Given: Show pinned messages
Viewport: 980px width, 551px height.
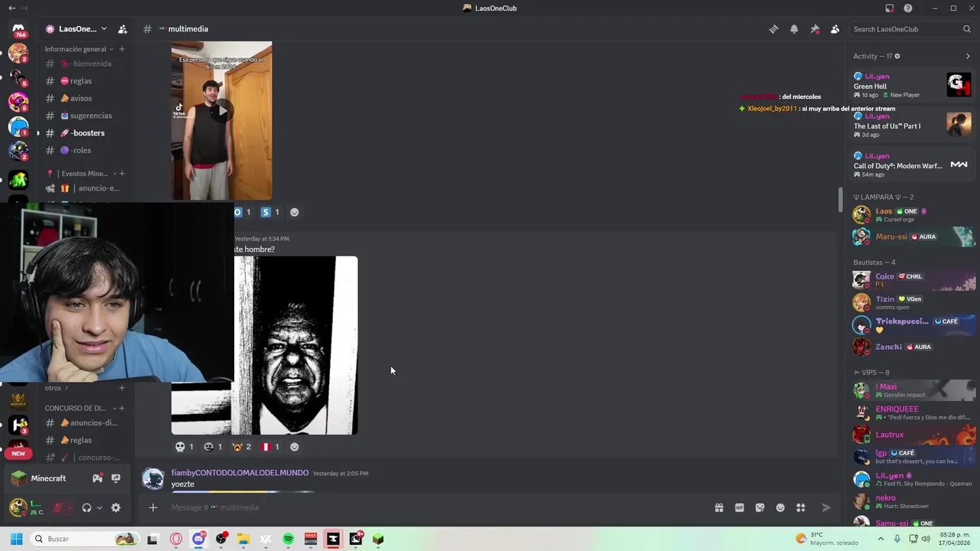Looking at the screenshot, I should 815,29.
